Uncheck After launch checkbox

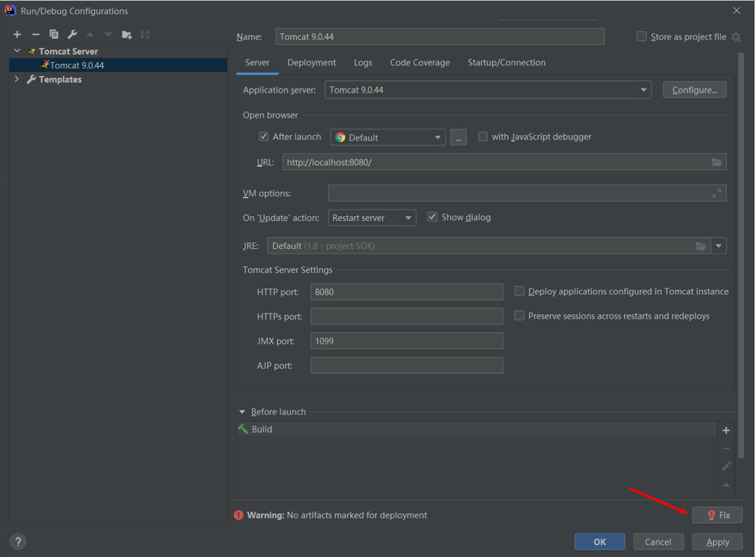point(263,137)
